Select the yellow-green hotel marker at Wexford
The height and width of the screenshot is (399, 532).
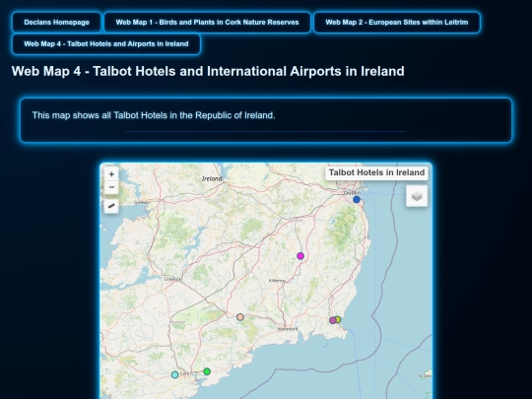coord(338,319)
